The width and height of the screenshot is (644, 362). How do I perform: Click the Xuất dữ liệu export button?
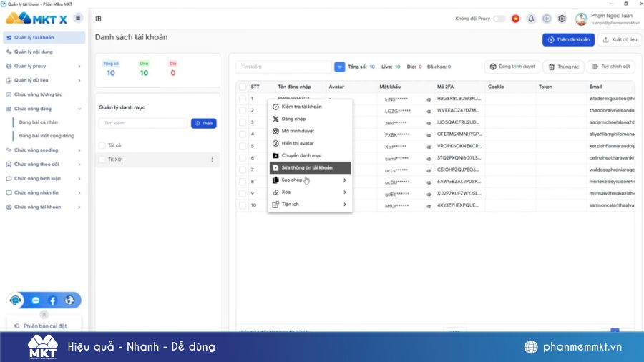tap(618, 39)
